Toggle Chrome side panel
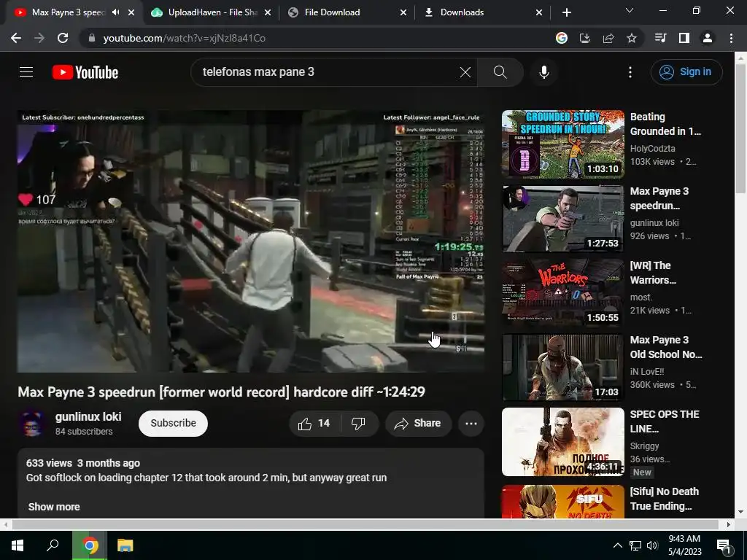The image size is (747, 560). 684,38
